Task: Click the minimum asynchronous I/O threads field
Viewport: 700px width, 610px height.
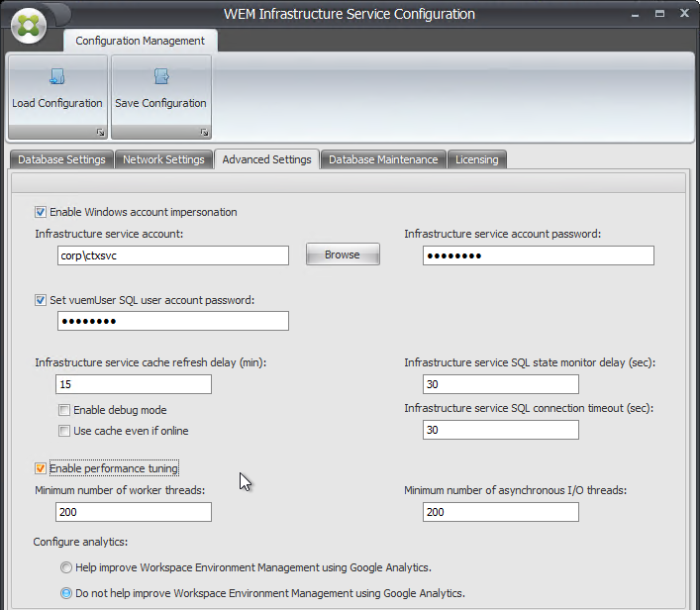Action: (x=501, y=512)
